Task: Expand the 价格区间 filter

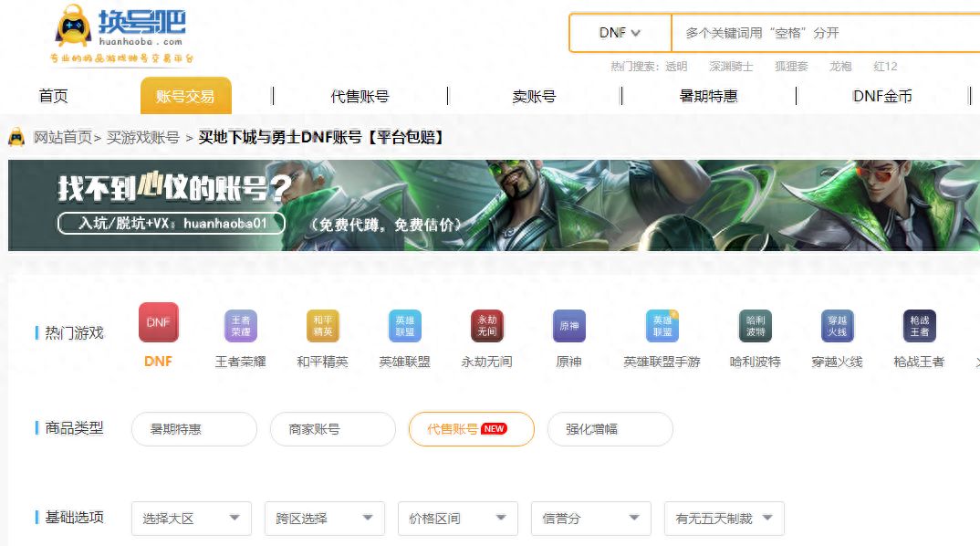Action: pyautogui.click(x=457, y=518)
